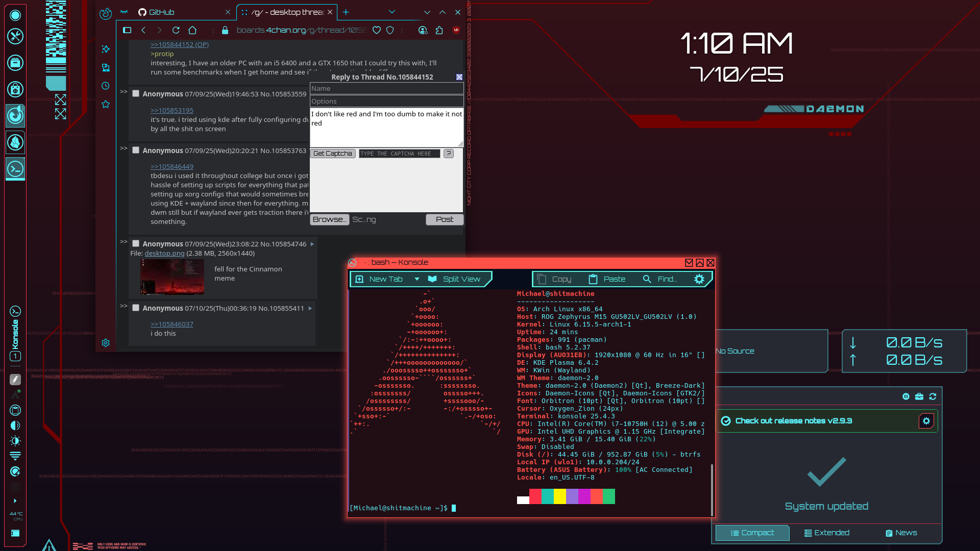Open the browser list-all-tabs dropdown chevron
This screenshot has height=551, width=980.
(x=392, y=12)
